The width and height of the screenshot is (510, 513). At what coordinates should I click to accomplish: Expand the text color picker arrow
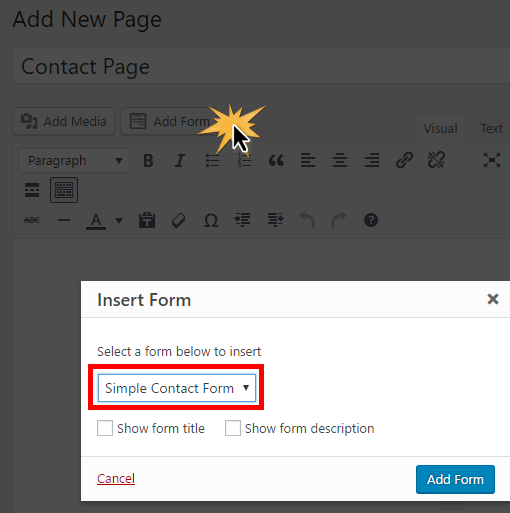(x=119, y=220)
